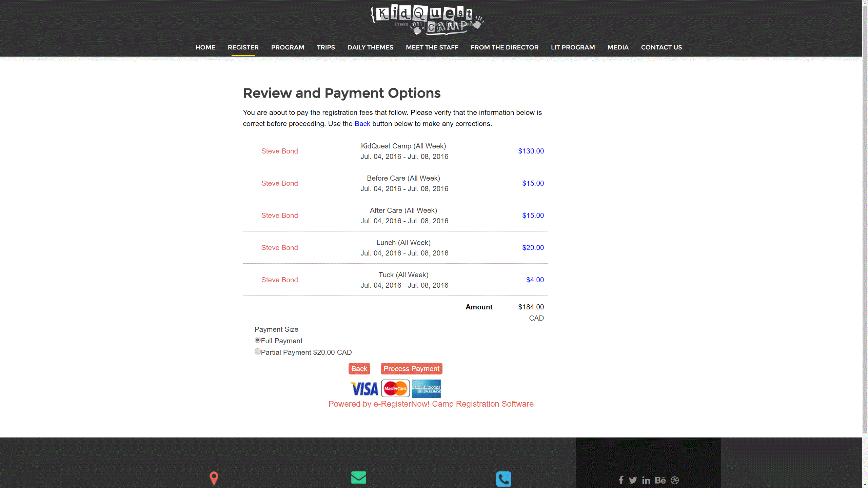Click the red Back button
868x489 pixels.
pos(359,369)
